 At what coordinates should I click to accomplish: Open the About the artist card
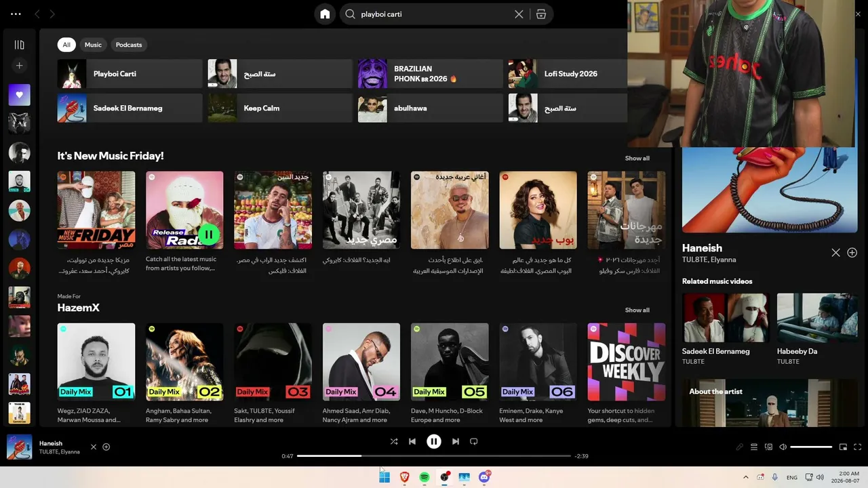coord(770,403)
